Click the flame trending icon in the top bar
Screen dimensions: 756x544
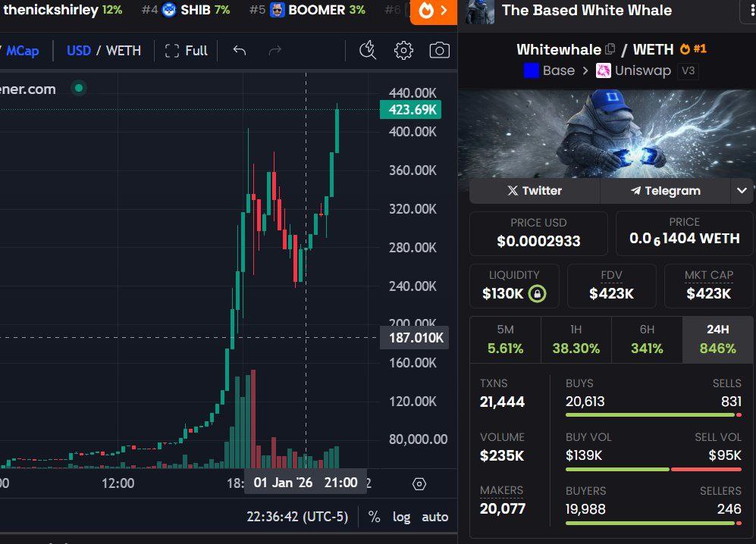(425, 11)
